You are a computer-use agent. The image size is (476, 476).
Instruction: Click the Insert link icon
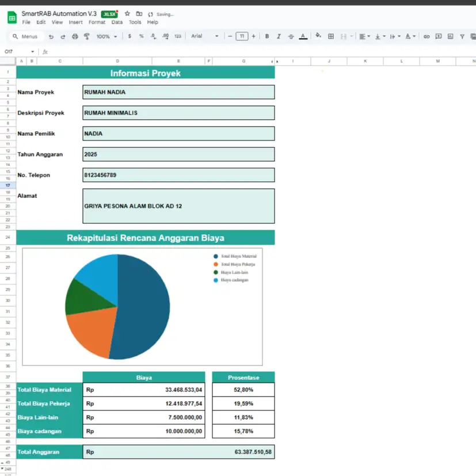[427, 36]
